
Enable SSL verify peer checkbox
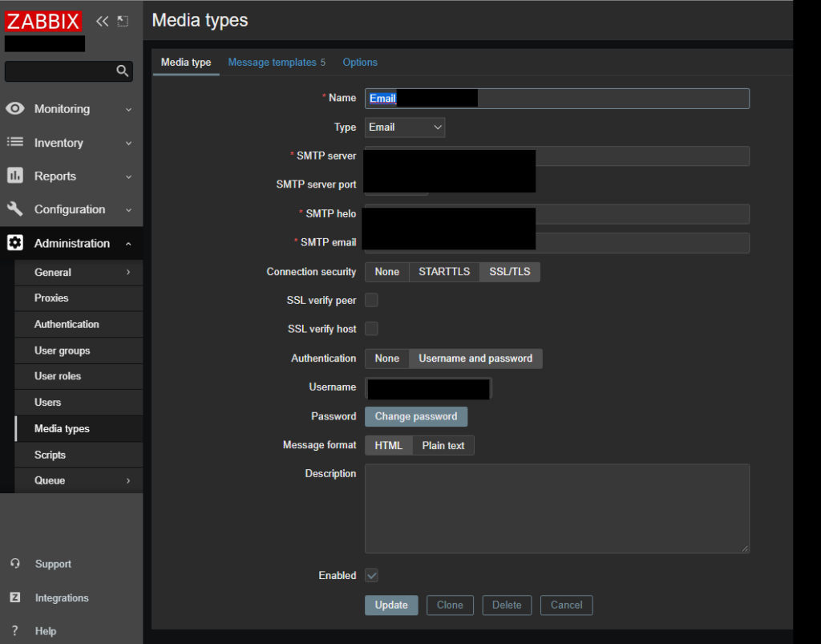point(371,300)
